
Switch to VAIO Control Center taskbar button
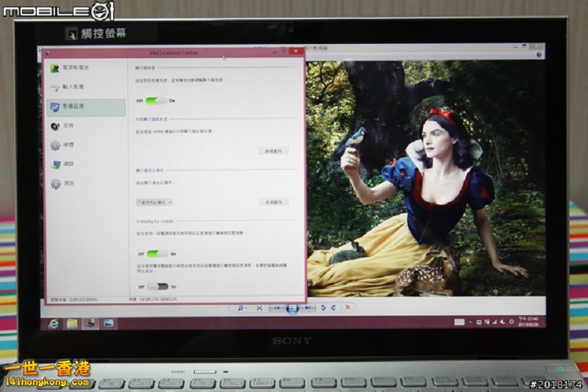point(90,323)
